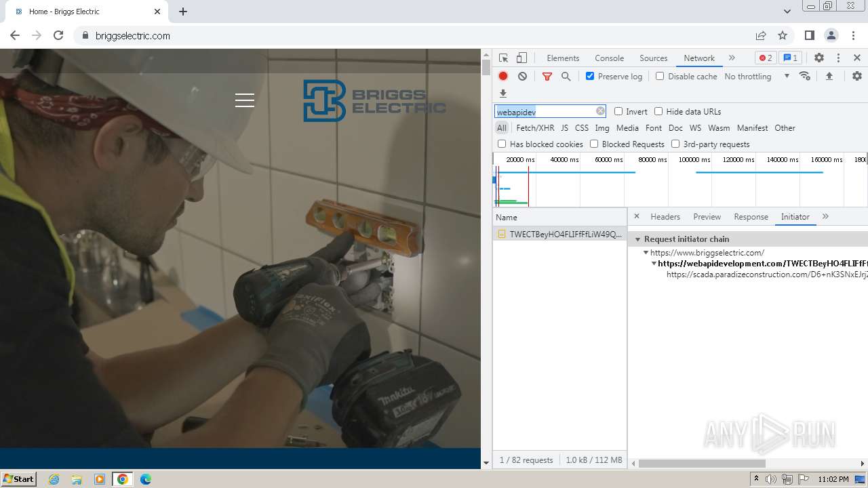The height and width of the screenshot is (488, 868).
Task: Open DevTools settings gear icon
Action: [x=819, y=58]
